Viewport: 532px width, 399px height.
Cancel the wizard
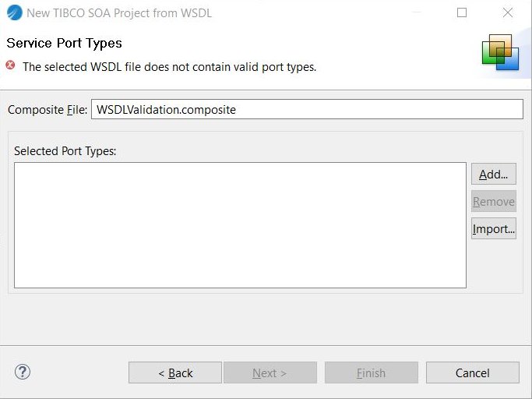[x=472, y=373]
